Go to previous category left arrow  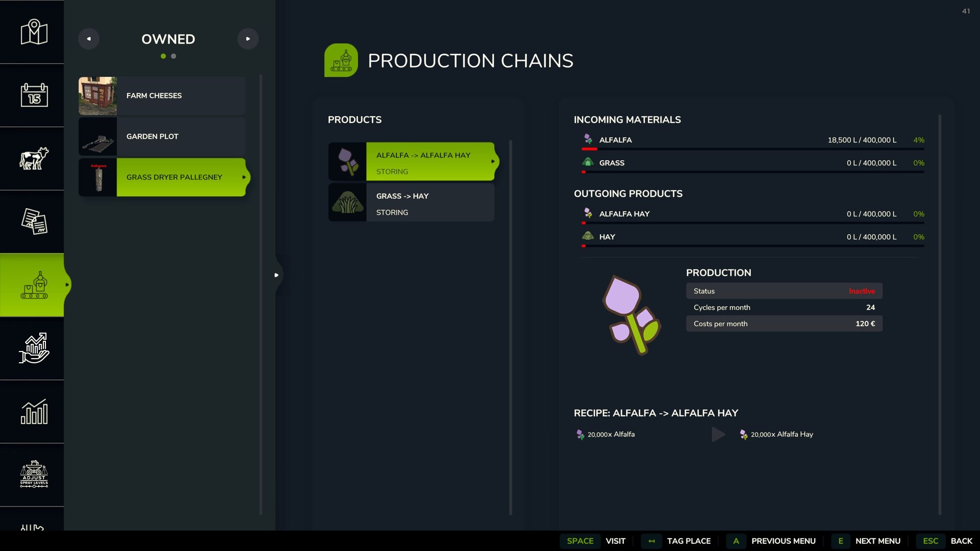point(89,39)
